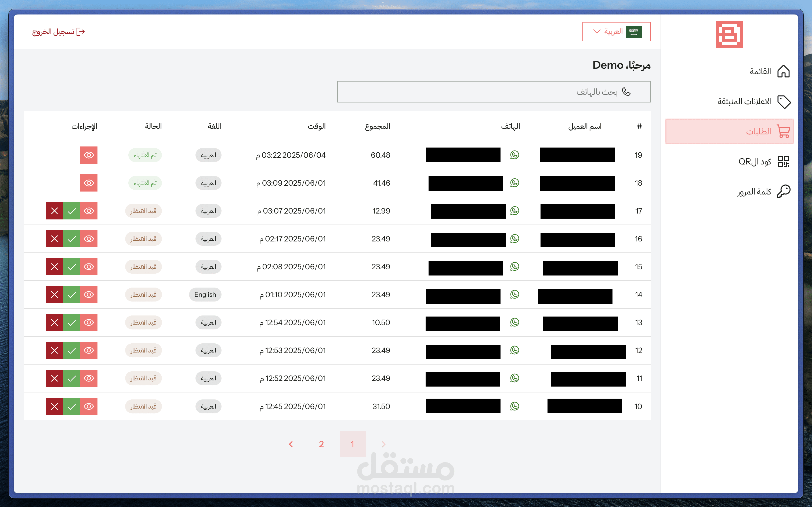812x507 pixels.
Task: Click the phone search input field
Action: (x=493, y=91)
